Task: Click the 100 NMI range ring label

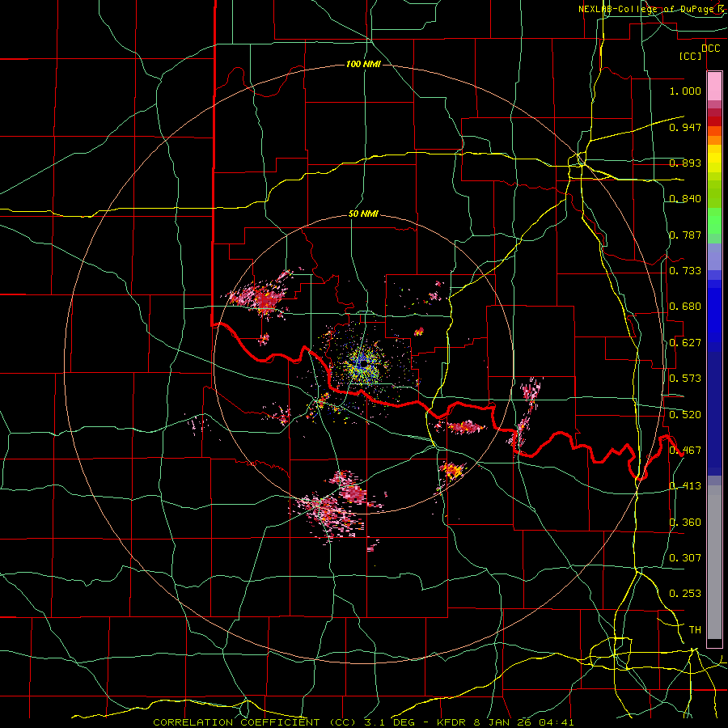Action: coord(363,64)
